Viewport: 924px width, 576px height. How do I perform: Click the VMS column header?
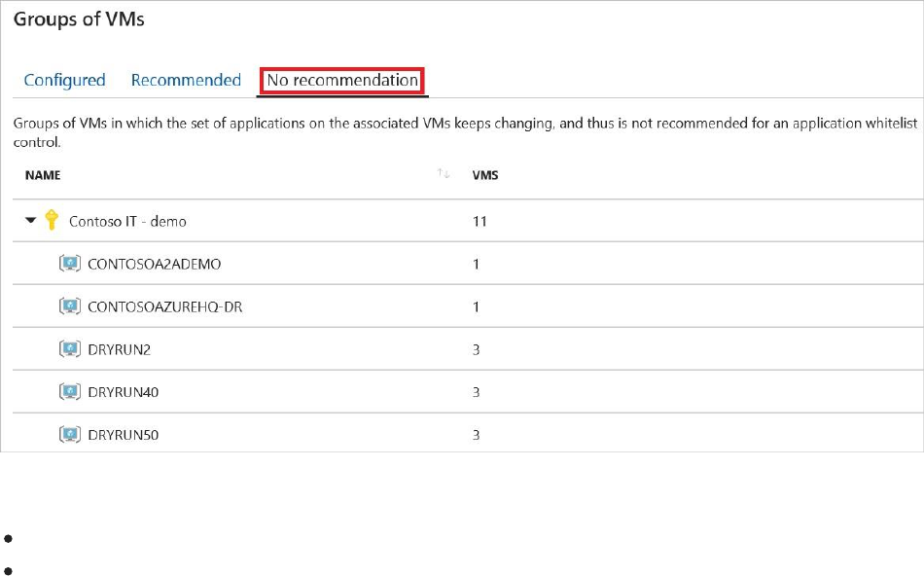coord(485,175)
